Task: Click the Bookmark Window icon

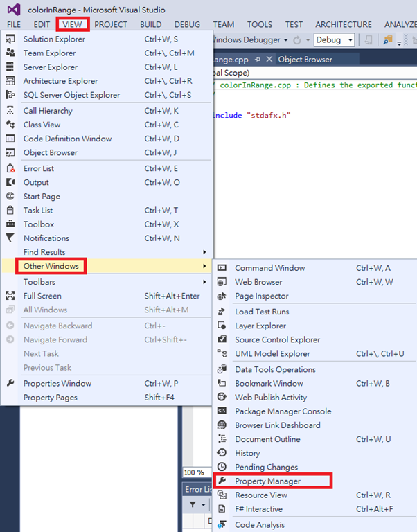Action: click(222, 383)
